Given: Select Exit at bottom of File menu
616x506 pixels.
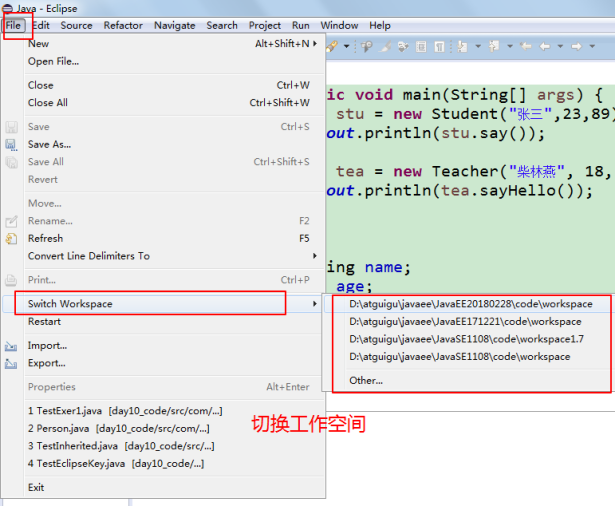Looking at the screenshot, I should coord(173,488).
